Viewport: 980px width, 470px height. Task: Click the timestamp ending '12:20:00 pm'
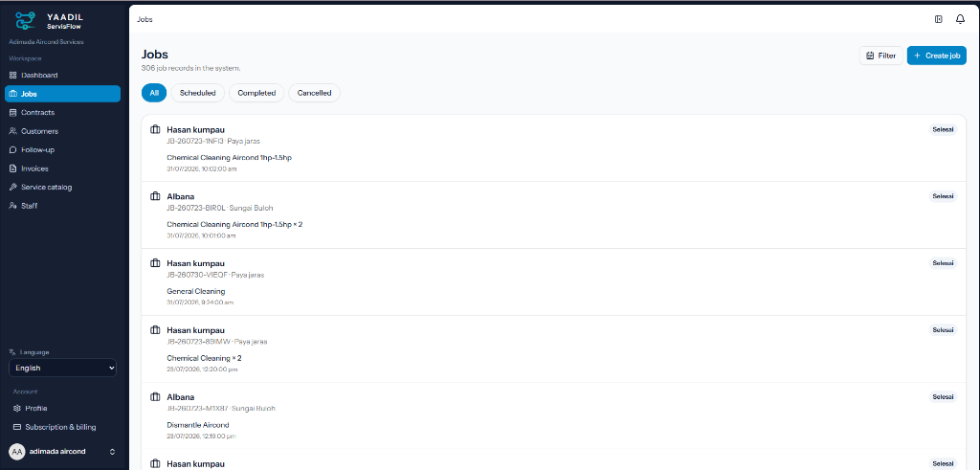tap(202, 369)
